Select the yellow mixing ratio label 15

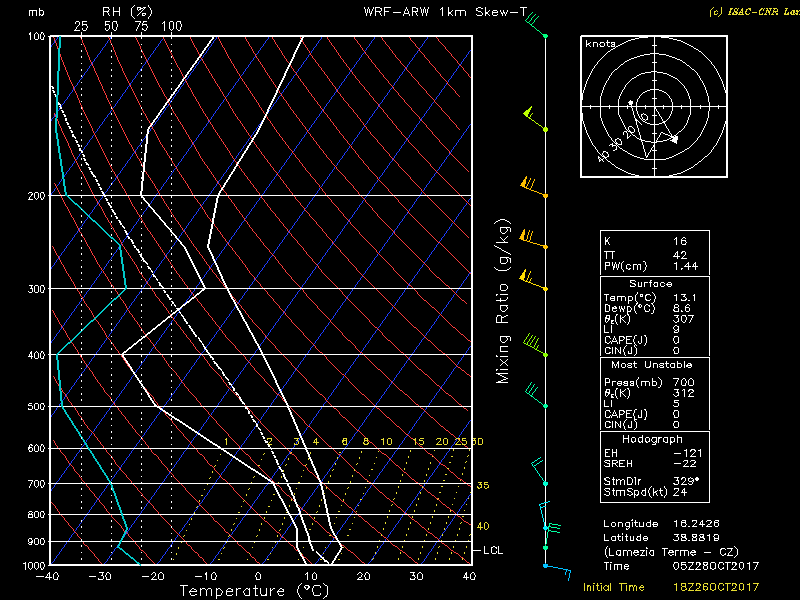(x=418, y=442)
